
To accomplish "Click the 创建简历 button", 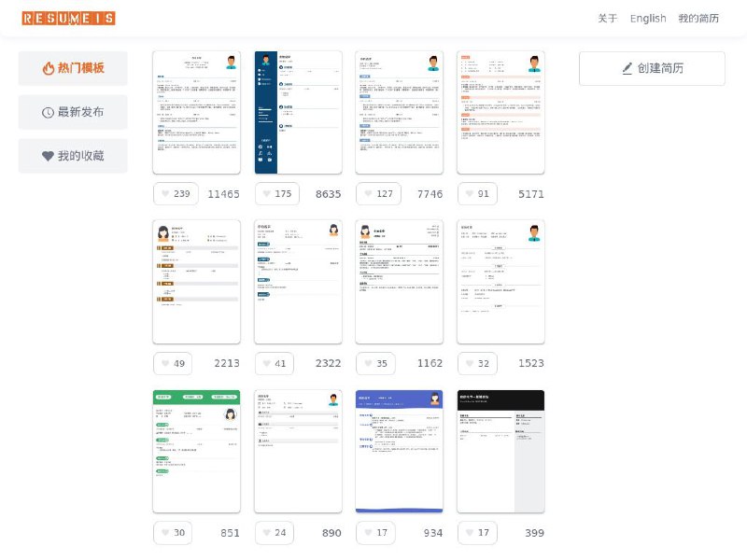I will pyautogui.click(x=652, y=68).
